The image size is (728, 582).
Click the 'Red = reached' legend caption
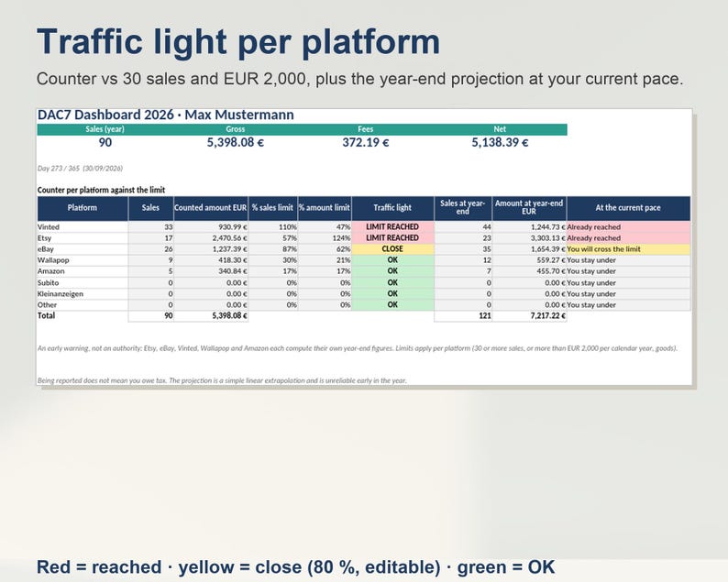tap(296, 567)
